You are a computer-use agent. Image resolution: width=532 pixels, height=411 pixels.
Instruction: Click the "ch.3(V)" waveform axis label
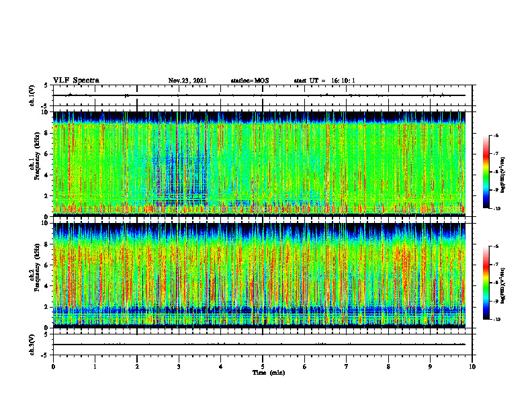point(32,345)
